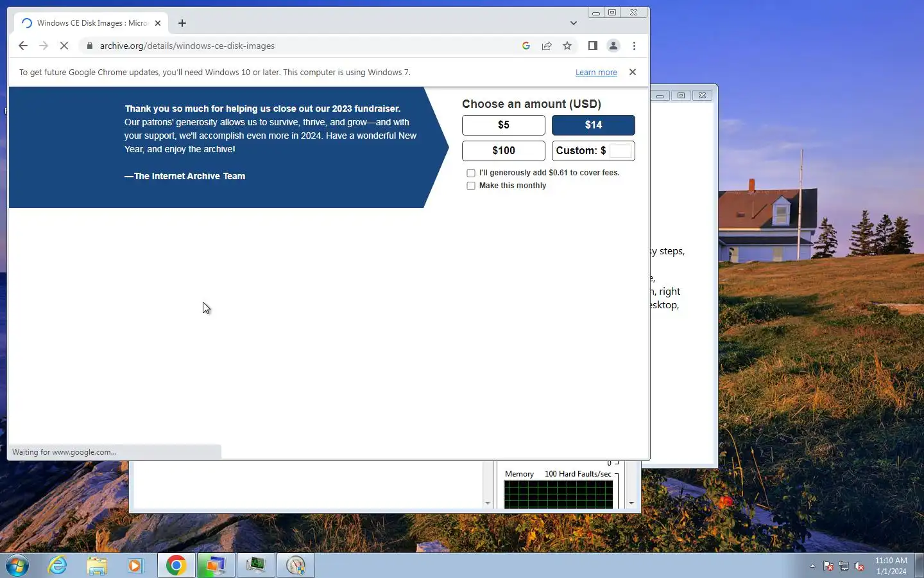The width and height of the screenshot is (924, 578).
Task: Expand the tab search chevron
Action: point(574,23)
